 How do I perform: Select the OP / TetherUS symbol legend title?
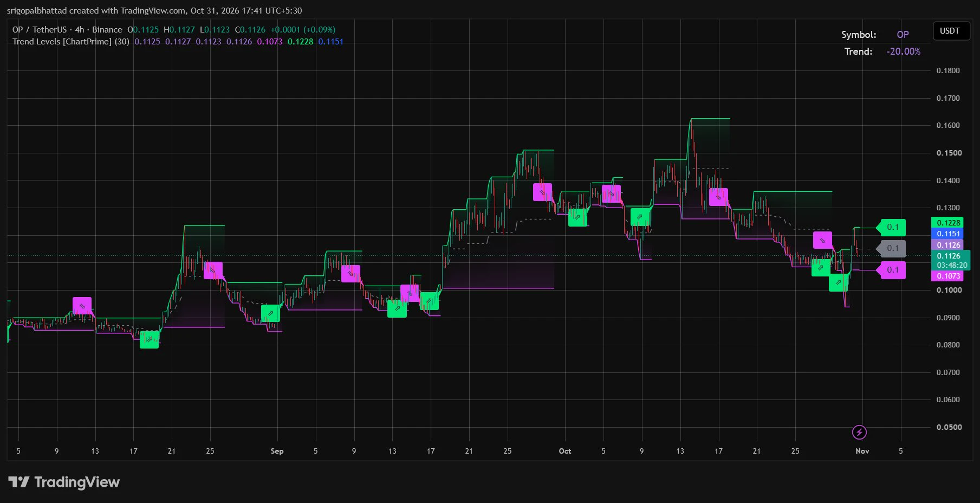pyautogui.click(x=67, y=30)
